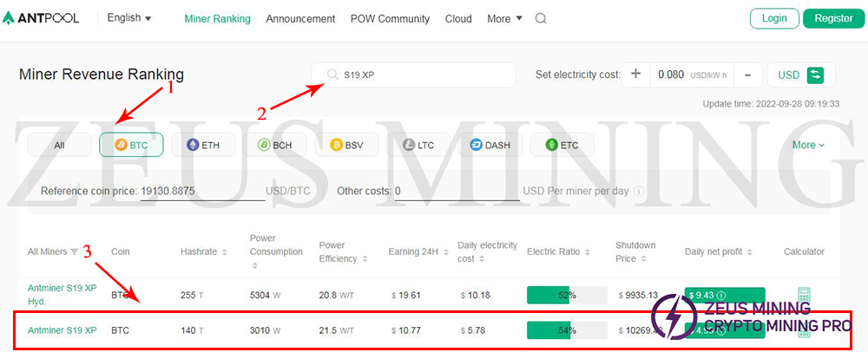The image size is (868, 352).
Task: Click the info icon after USD Per miner per day
Action: (x=639, y=191)
